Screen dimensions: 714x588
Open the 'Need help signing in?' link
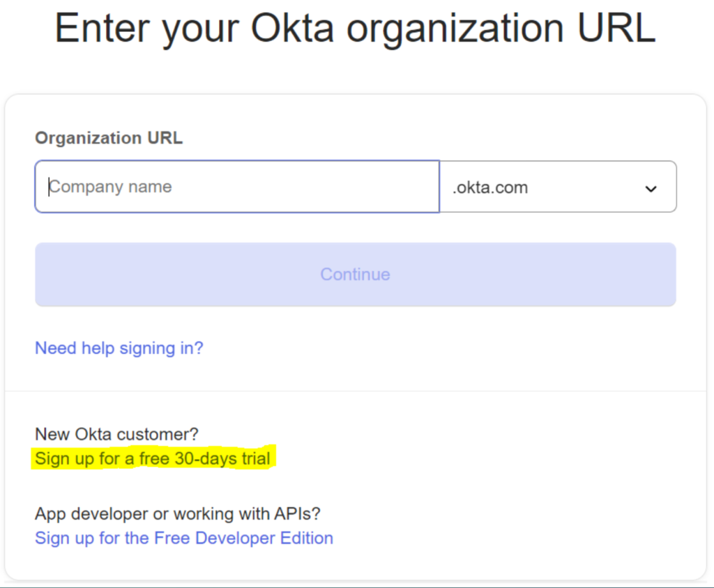click(x=119, y=348)
